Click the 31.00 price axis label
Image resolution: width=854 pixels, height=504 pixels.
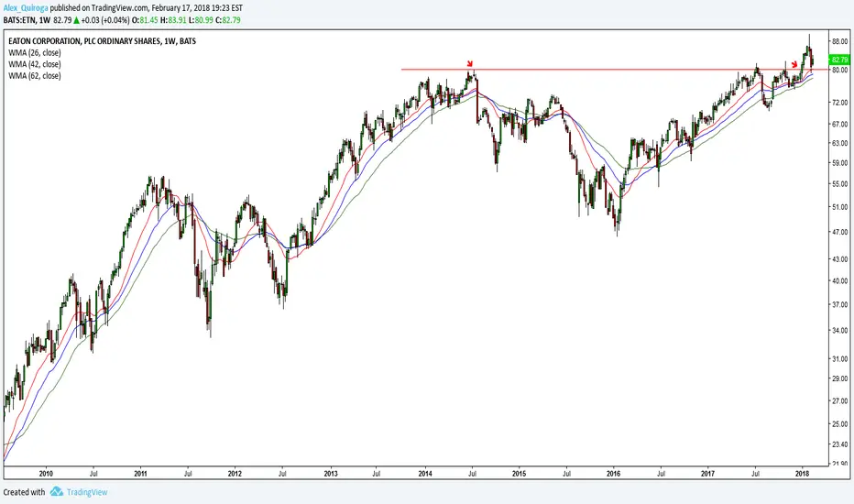tap(839, 358)
